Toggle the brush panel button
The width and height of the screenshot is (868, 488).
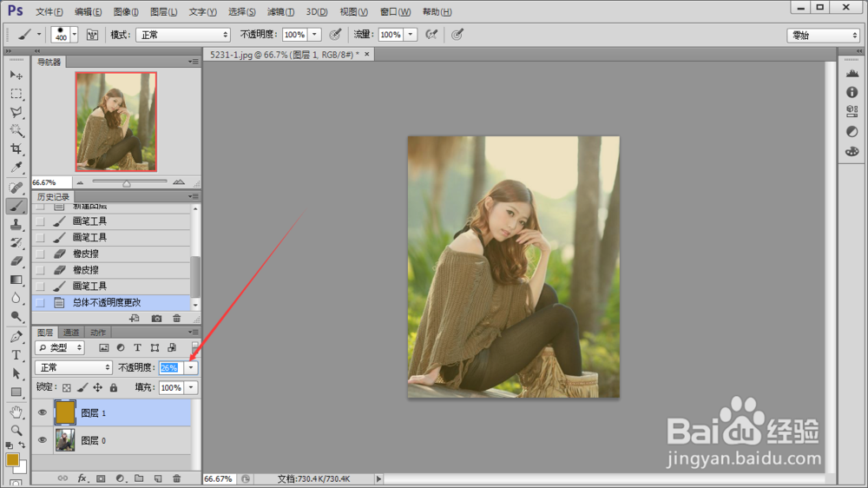[93, 35]
